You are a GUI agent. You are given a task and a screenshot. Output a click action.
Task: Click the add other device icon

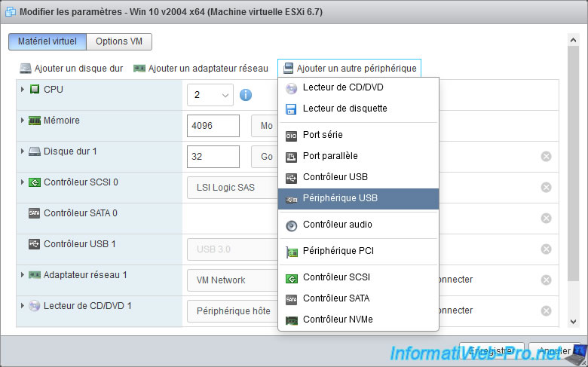288,69
